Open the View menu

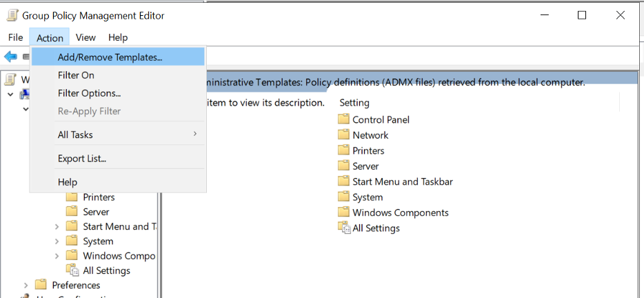85,37
